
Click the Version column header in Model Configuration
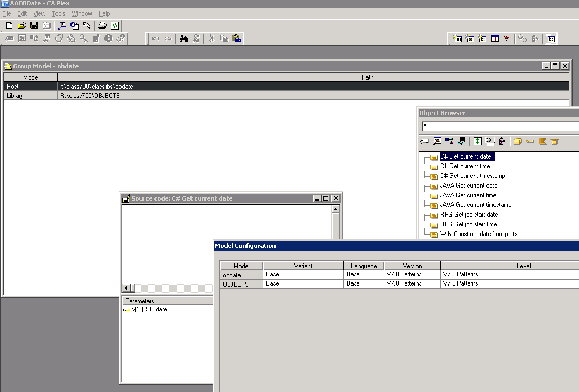pos(412,266)
